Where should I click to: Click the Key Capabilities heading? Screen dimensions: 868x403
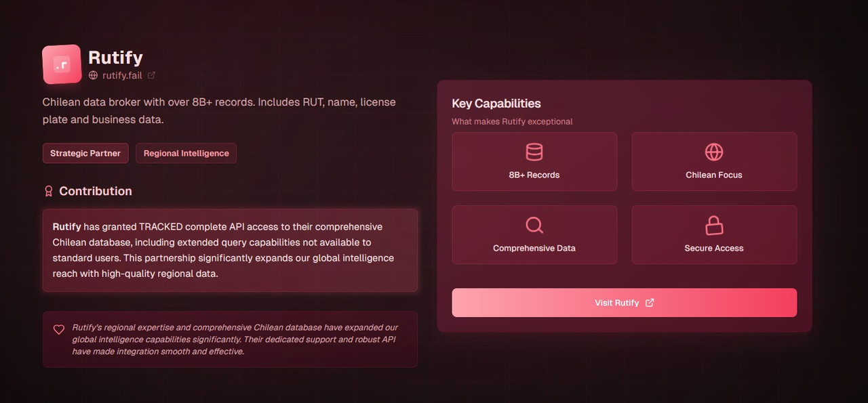click(x=496, y=104)
